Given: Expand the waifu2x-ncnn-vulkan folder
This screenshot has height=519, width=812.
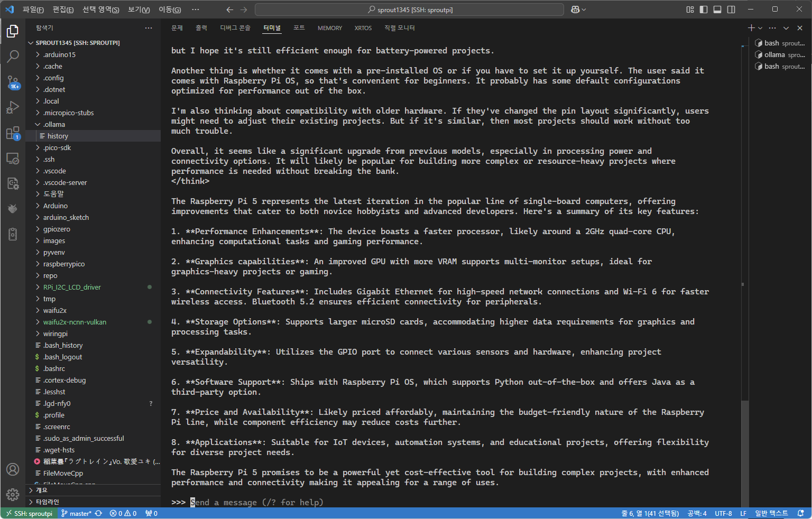Looking at the screenshot, I should point(93,322).
